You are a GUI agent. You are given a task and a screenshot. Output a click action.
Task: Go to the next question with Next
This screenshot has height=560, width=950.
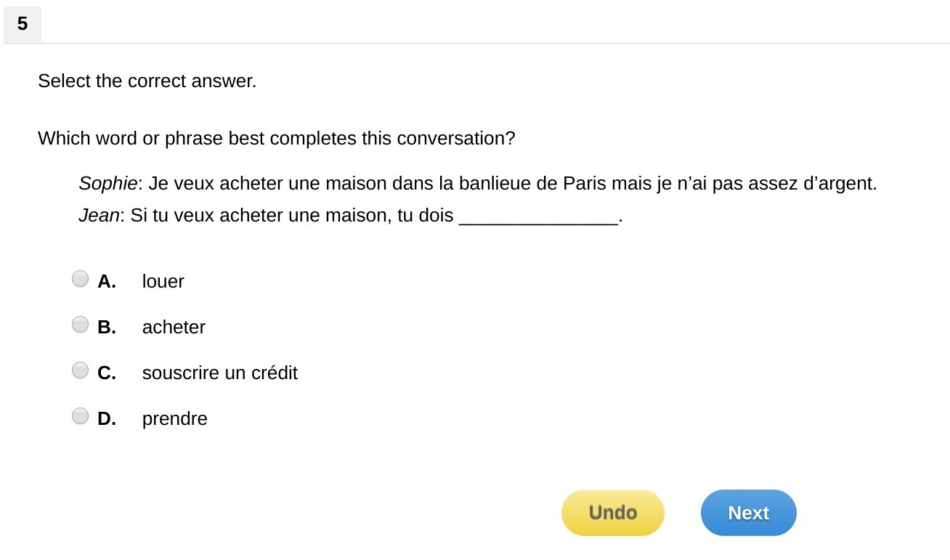pyautogui.click(x=748, y=513)
